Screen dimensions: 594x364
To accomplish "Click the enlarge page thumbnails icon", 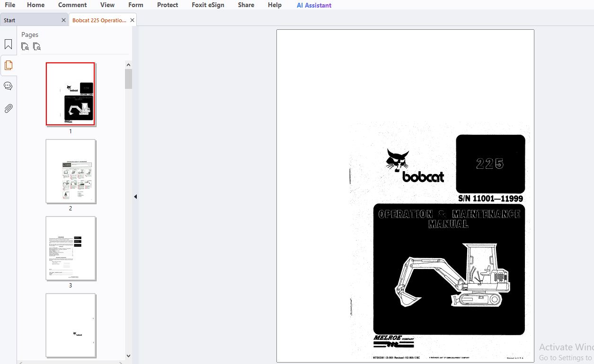I will [x=25, y=46].
